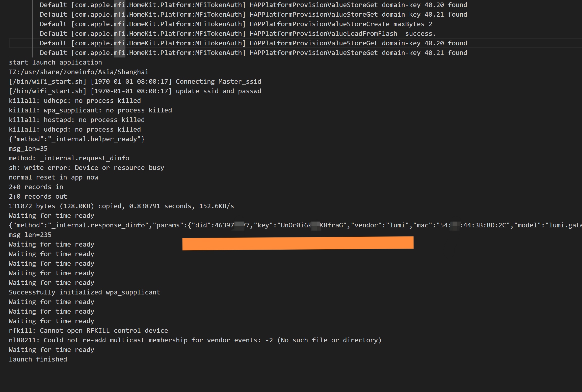
Task: Click the orange redaction bar
Action: [298, 243]
